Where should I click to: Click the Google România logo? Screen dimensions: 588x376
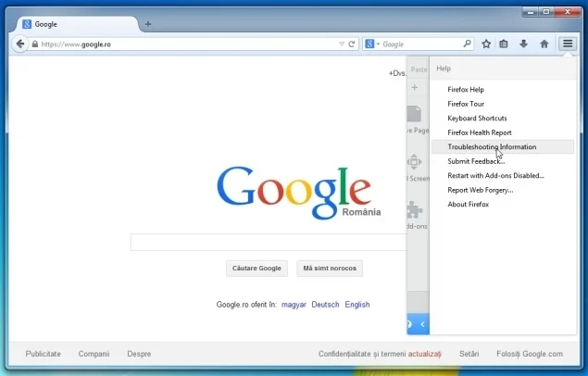(x=298, y=193)
